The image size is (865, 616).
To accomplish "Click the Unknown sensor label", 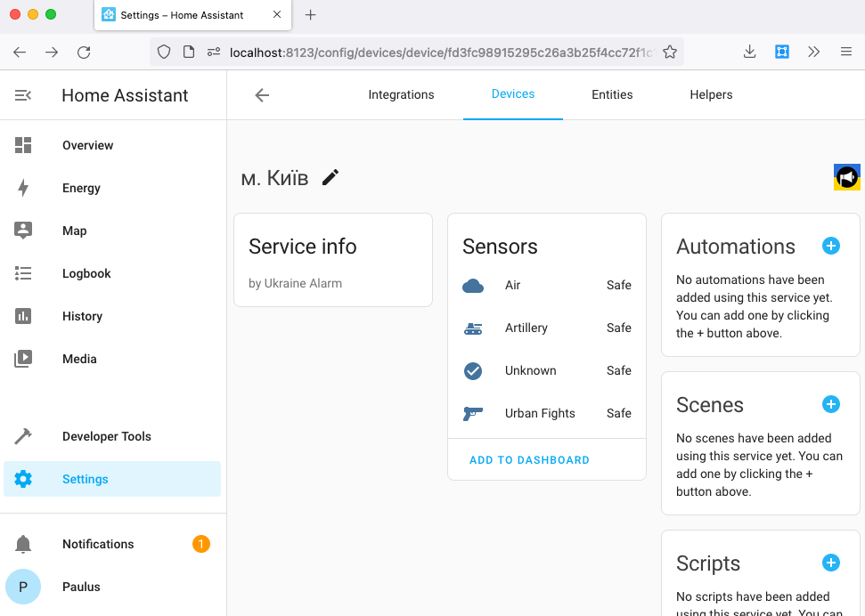I will pos(531,370).
